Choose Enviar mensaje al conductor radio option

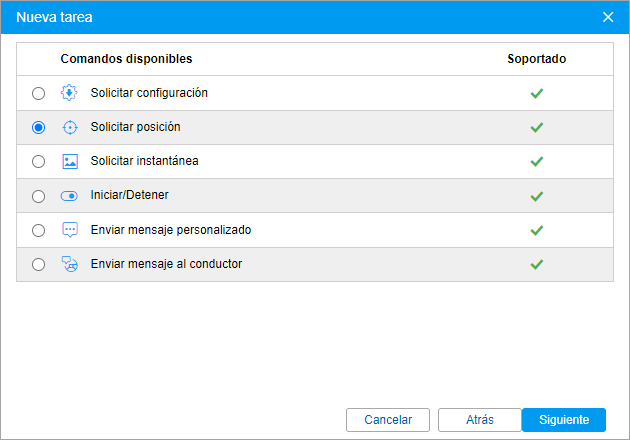(x=39, y=264)
